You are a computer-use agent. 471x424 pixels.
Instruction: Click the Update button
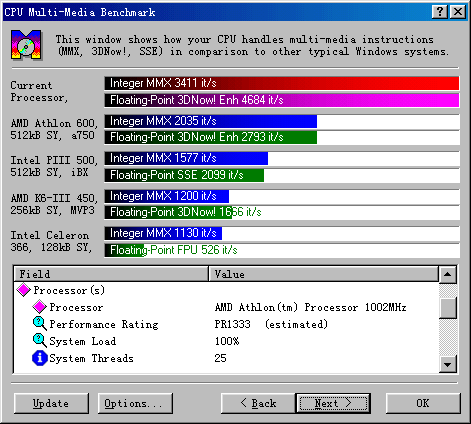51,403
